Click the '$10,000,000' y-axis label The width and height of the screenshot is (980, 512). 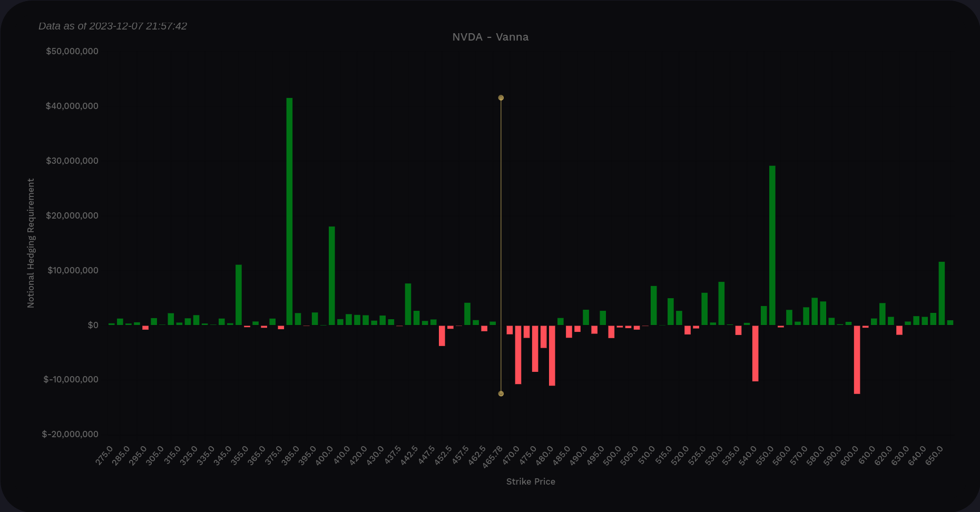pyautogui.click(x=73, y=270)
